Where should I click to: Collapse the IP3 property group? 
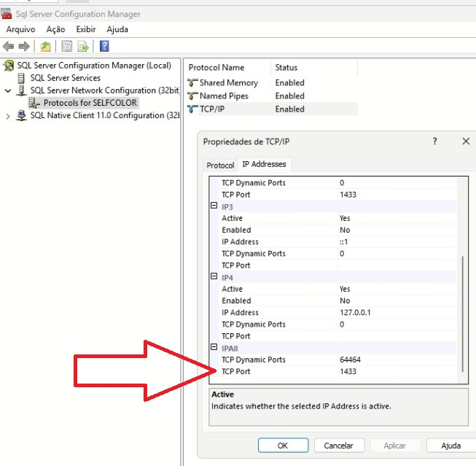pyautogui.click(x=214, y=206)
